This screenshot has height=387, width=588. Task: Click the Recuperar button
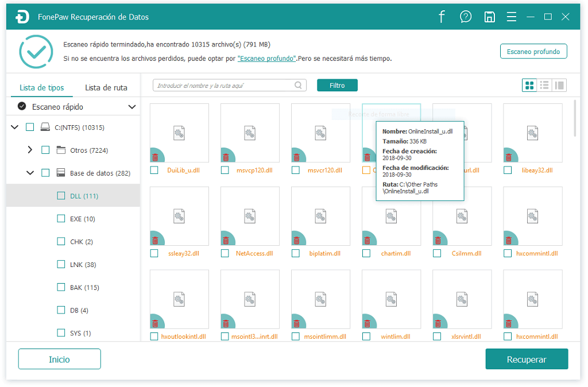(x=527, y=359)
